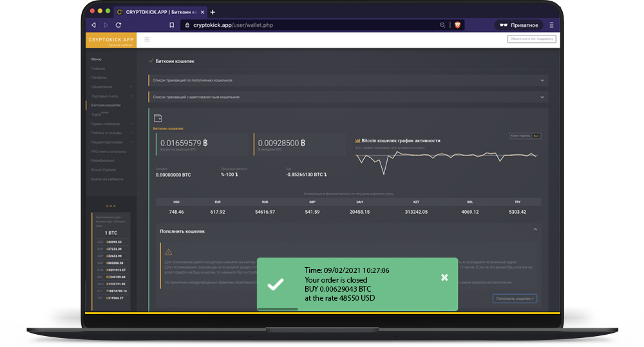Open Верификация in the sidebar

[102, 160]
